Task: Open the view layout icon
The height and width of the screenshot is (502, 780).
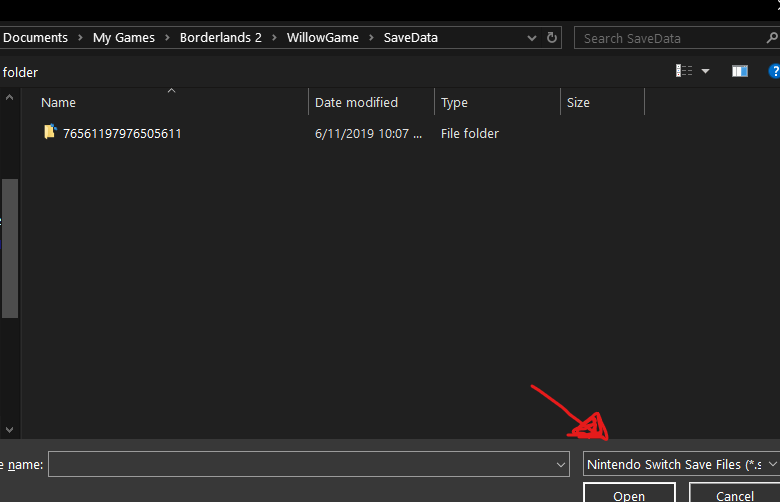Action: coord(684,71)
